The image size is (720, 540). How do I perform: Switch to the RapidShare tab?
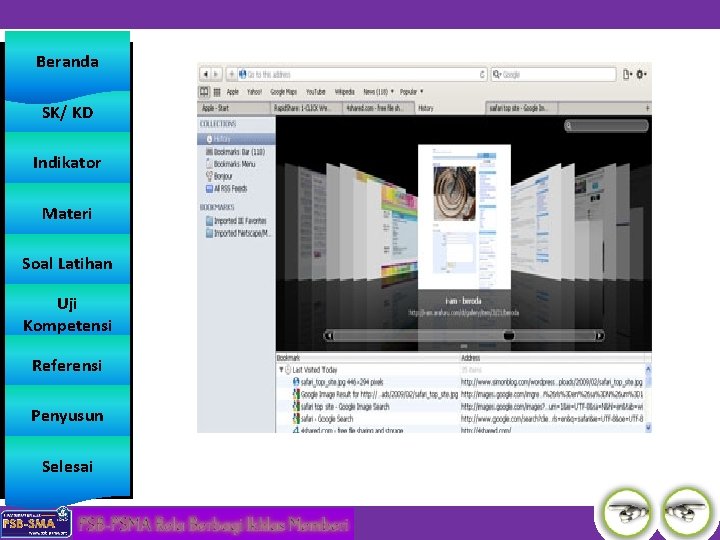[x=305, y=108]
